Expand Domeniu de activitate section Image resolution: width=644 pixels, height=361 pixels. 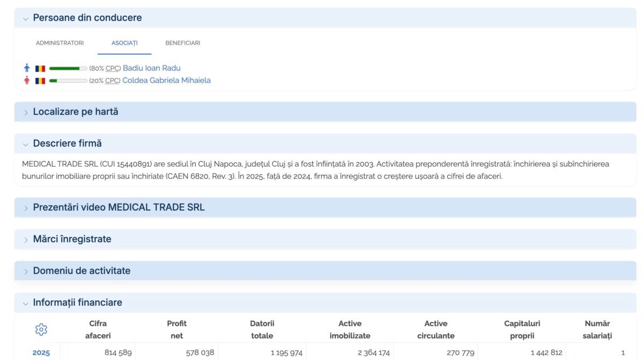click(325, 271)
